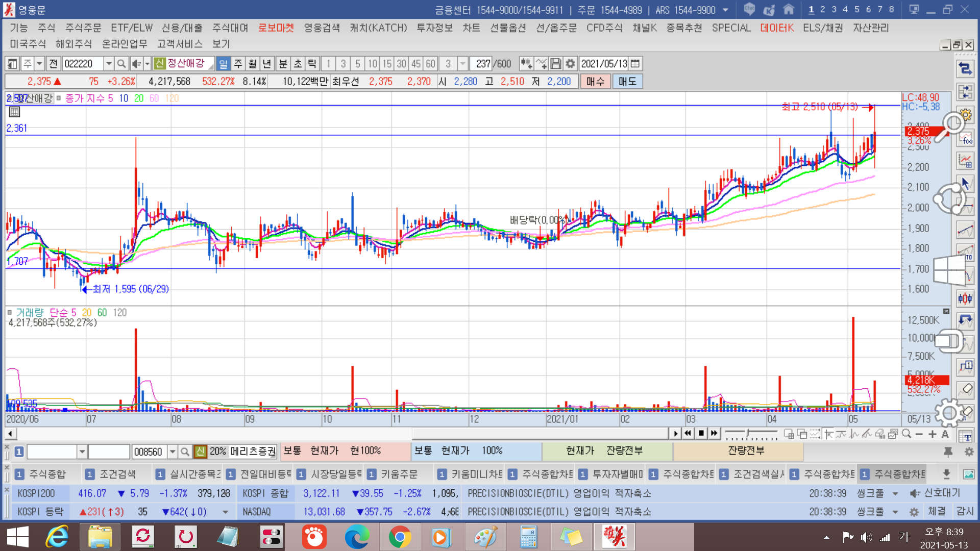Image resolution: width=980 pixels, height=551 pixels.
Task: Open Chrome from the Windows taskbar
Action: click(x=400, y=537)
